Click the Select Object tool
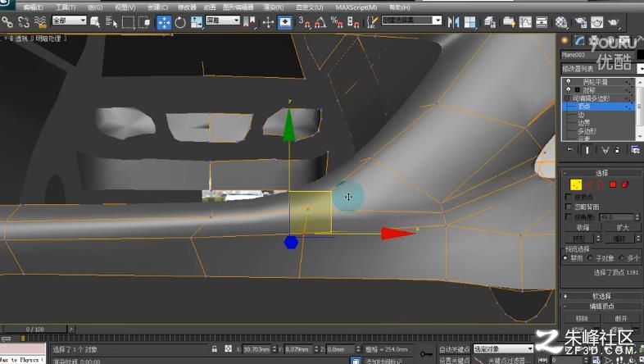Image resolution: width=644 pixels, height=364 pixels. [x=95, y=22]
